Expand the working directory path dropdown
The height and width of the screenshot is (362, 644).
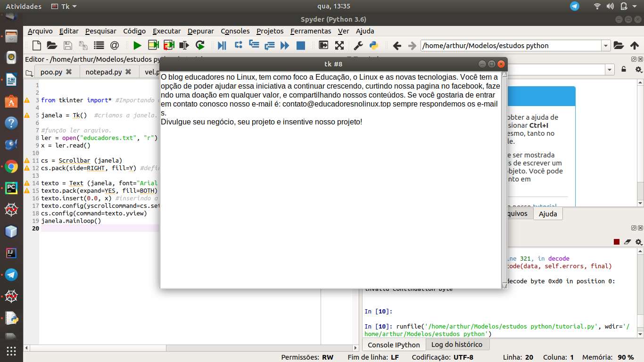click(x=606, y=46)
